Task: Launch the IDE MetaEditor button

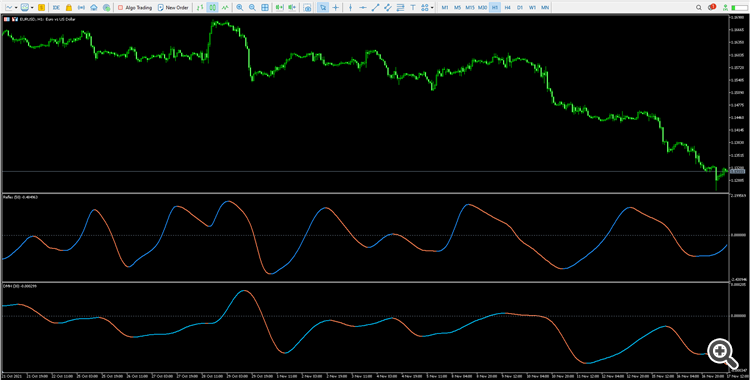Action: 56,8
